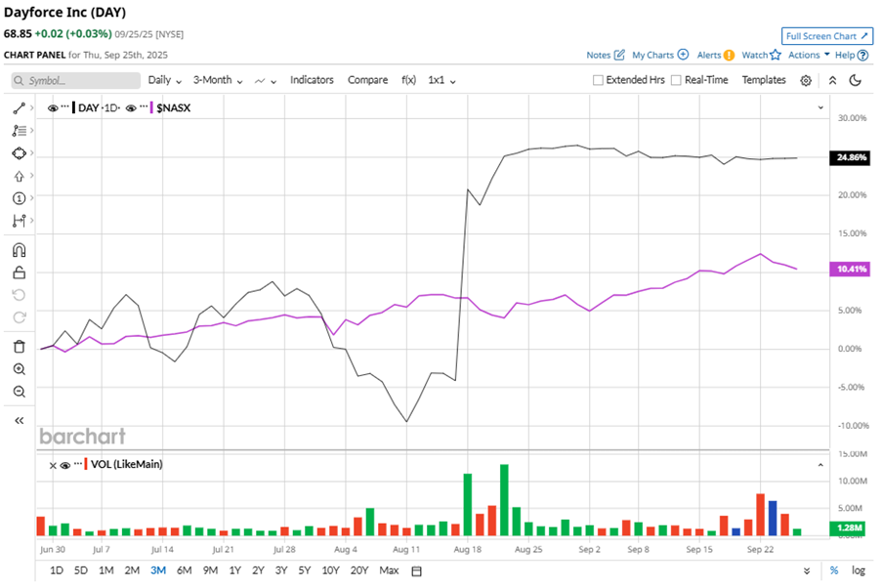Click the Watch star icon
Viewport: 882px width, 588px height.
click(x=776, y=55)
